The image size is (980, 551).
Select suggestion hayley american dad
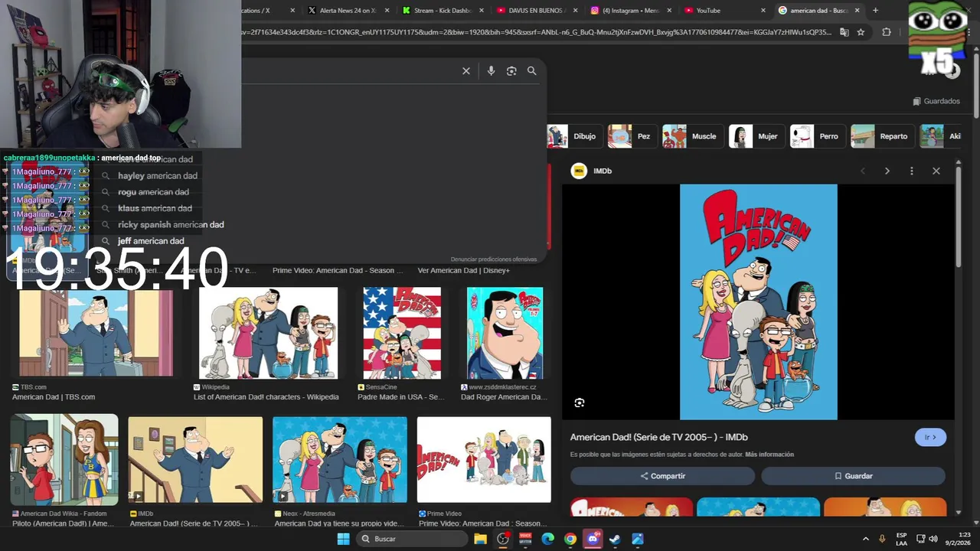(158, 175)
